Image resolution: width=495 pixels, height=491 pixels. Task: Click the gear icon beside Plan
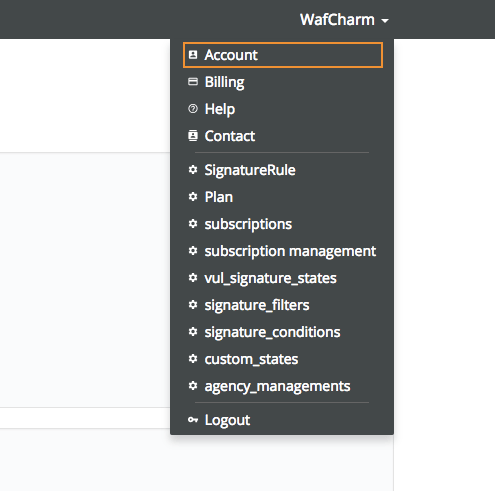pyautogui.click(x=193, y=197)
